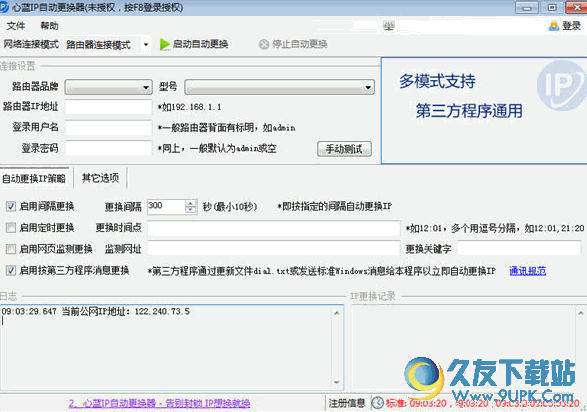587x412 pixels.
Task: Switch to the 其它选项 tab
Action: [x=100, y=178]
